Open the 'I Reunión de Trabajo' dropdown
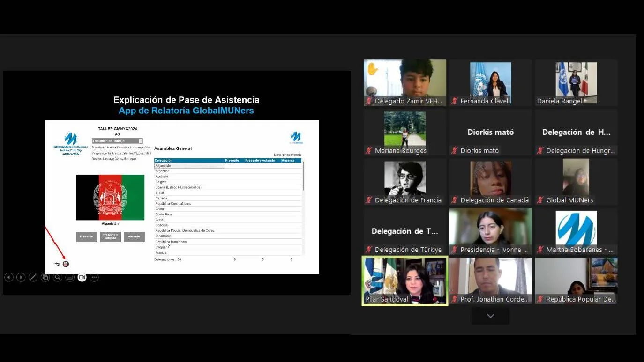 (x=117, y=141)
